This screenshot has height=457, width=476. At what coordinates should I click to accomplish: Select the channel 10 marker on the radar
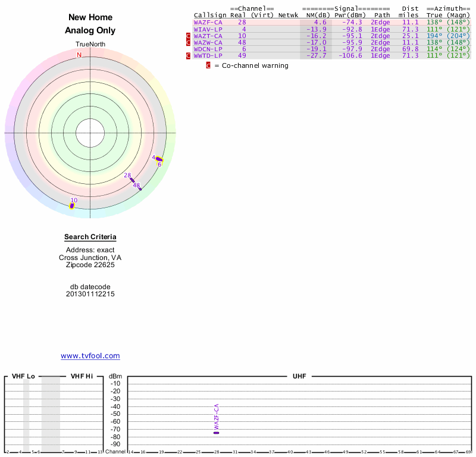click(x=72, y=205)
